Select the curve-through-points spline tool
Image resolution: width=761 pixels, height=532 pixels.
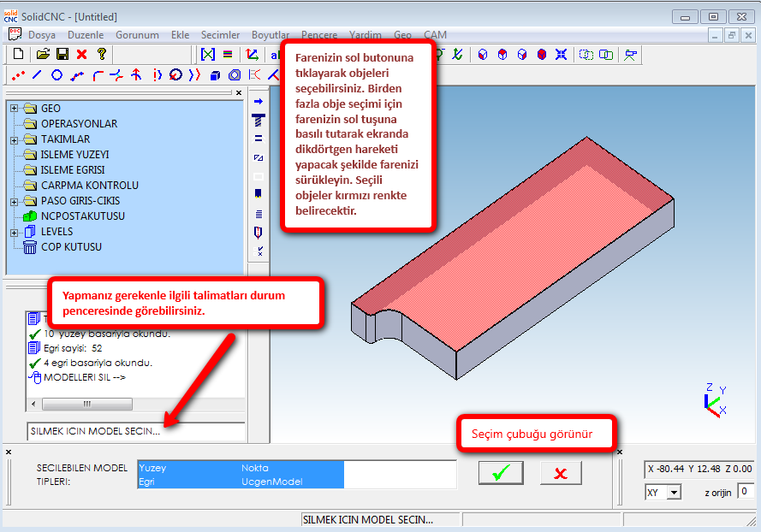tap(77, 75)
